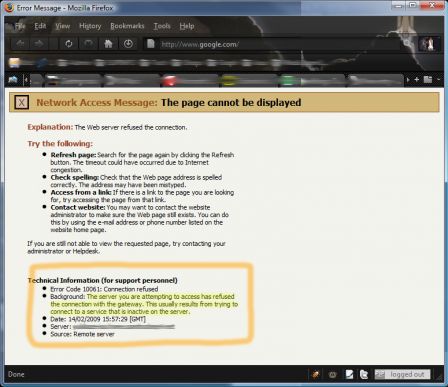448x387 pixels.
Task: Open the Help menu
Action: [x=187, y=26]
